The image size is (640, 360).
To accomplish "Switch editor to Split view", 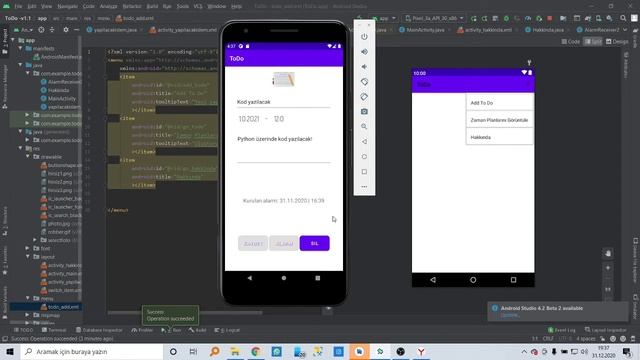I will coord(593,42).
